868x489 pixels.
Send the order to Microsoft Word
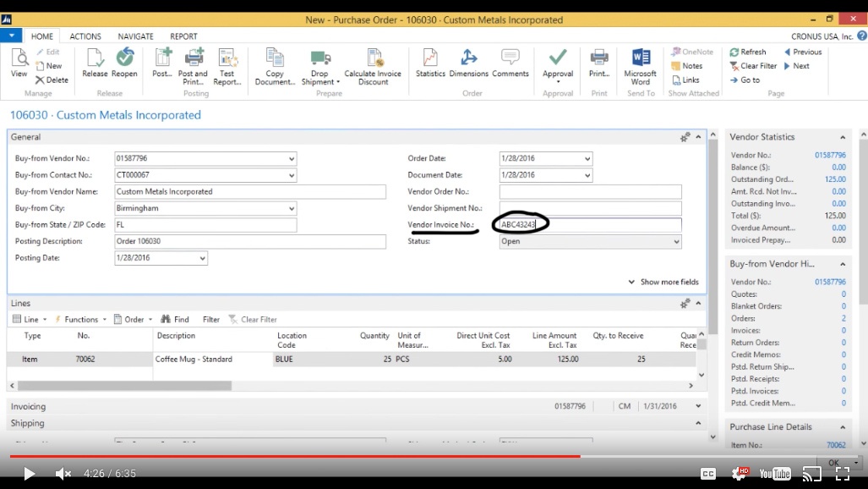[640, 67]
